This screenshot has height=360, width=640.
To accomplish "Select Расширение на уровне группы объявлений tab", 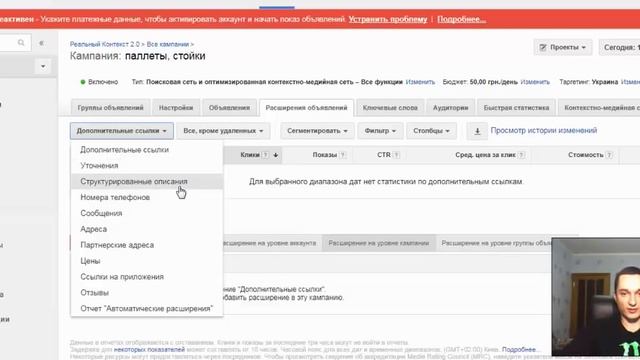I will [493, 243].
